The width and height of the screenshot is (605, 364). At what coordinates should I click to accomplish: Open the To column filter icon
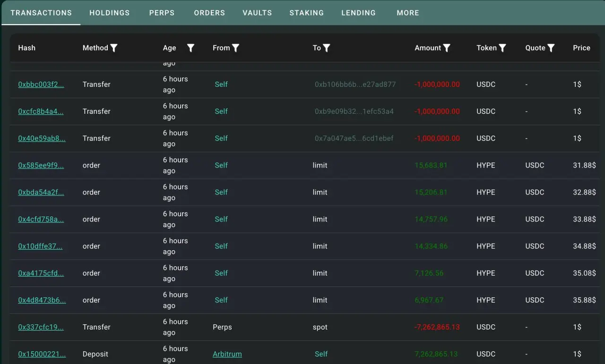[326, 48]
